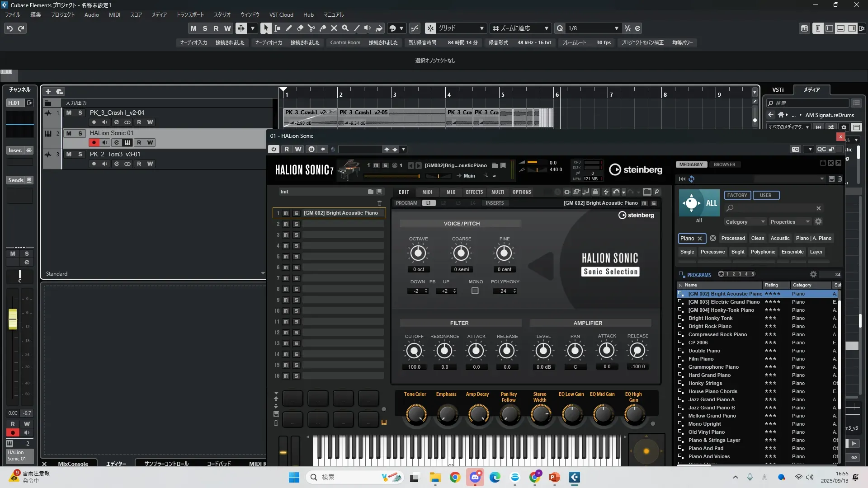The height and width of the screenshot is (488, 868).
Task: Mute the PK_3_Crash1_v2-04 track
Action: 69,113
